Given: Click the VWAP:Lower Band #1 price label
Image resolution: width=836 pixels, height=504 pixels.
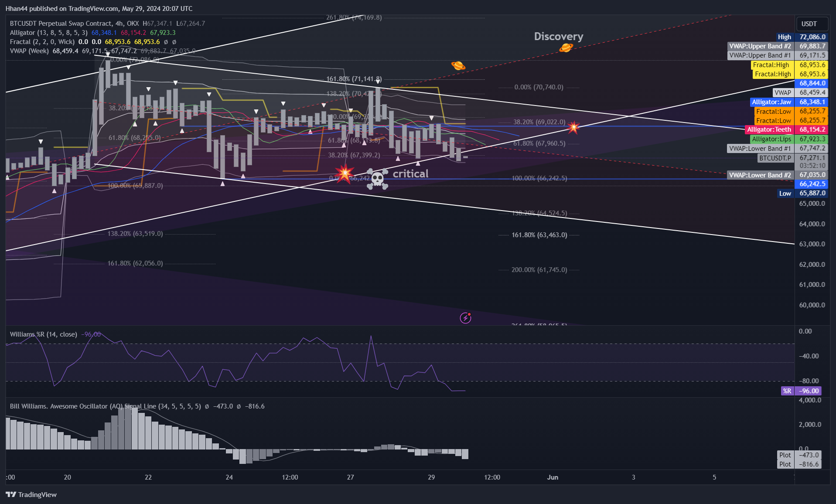Looking at the screenshot, I should (x=778, y=148).
